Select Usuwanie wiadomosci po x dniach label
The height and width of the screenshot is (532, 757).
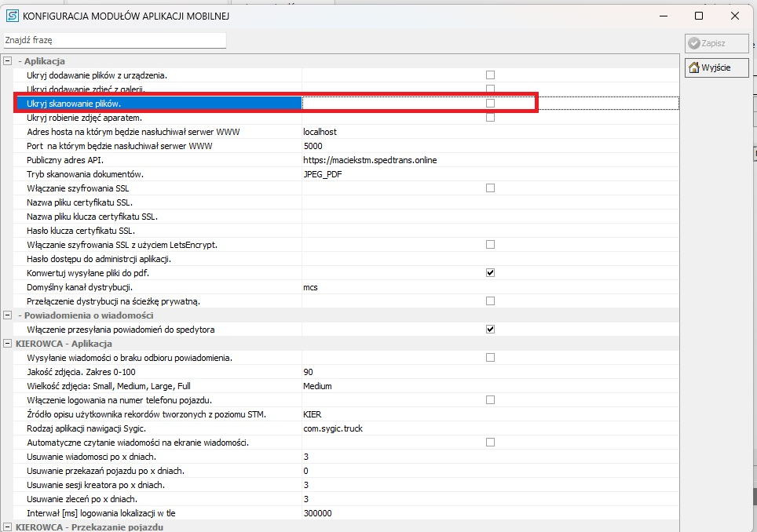[91, 457]
